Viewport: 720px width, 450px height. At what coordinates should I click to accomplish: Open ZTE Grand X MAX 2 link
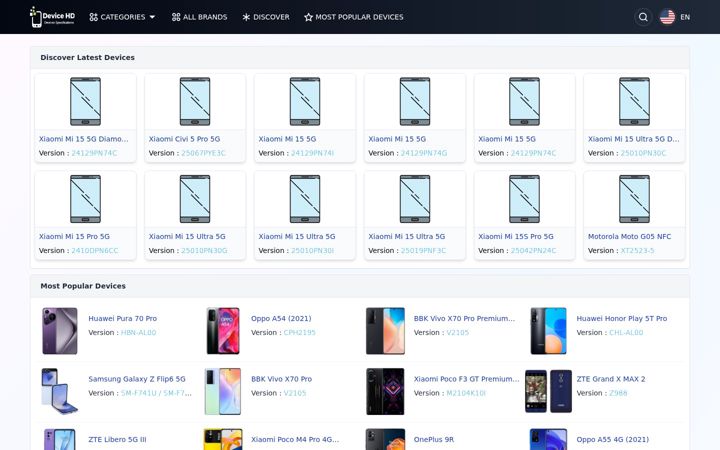coord(611,379)
